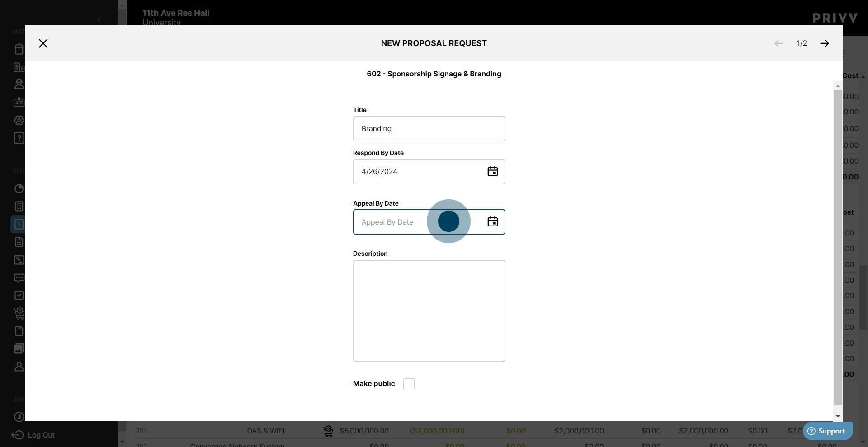Image resolution: width=868 pixels, height=447 pixels.
Task: Click Log Out in the sidebar
Action: pyautogui.click(x=33, y=435)
